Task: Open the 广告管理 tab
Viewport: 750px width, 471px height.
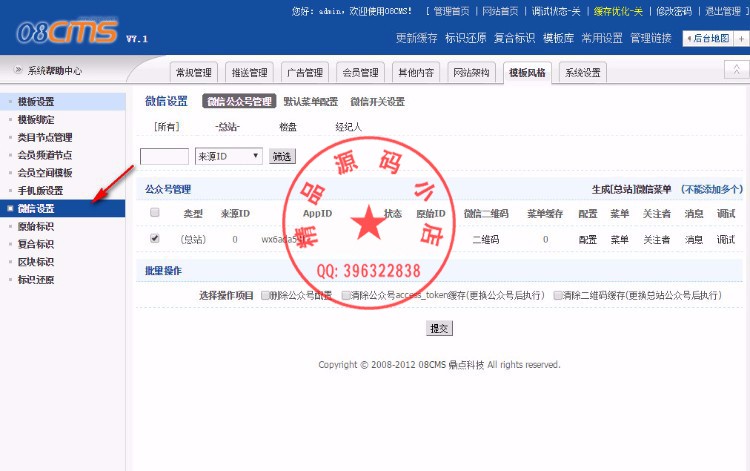Action: coord(305,73)
